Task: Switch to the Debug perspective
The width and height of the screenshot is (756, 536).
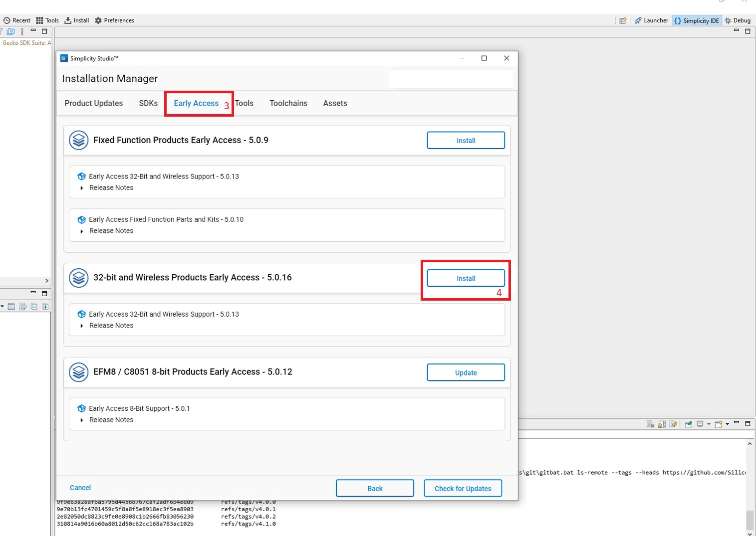Action: [x=738, y=20]
